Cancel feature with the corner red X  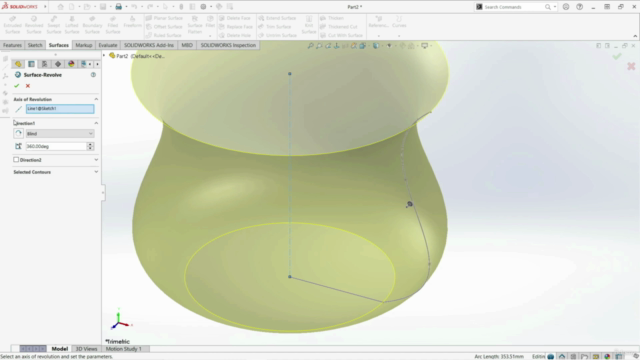[x=631, y=66]
